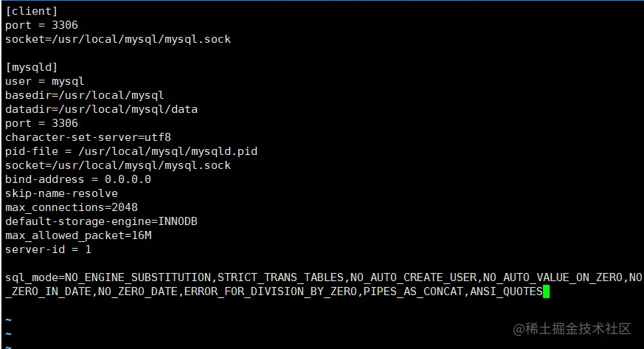Click the user = mysql line
The width and height of the screenshot is (644, 349).
pyautogui.click(x=45, y=81)
